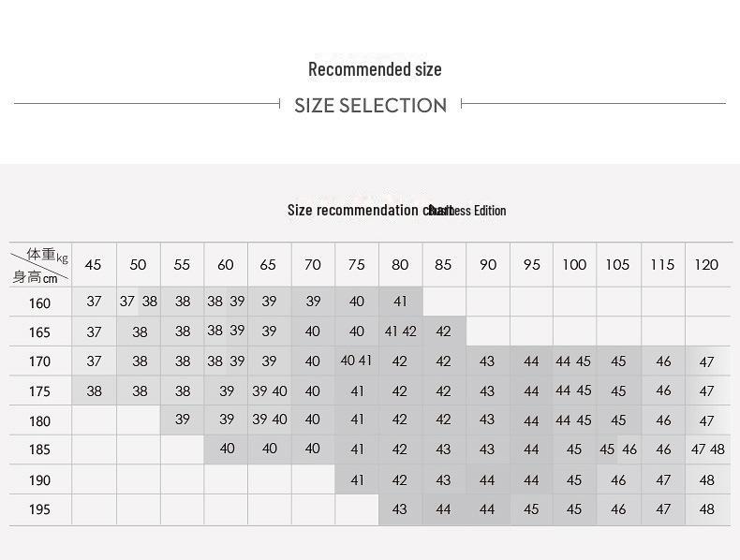The height and width of the screenshot is (560, 740).
Task: Select the 41 42 cell in the 165 row
Action: coord(400,332)
